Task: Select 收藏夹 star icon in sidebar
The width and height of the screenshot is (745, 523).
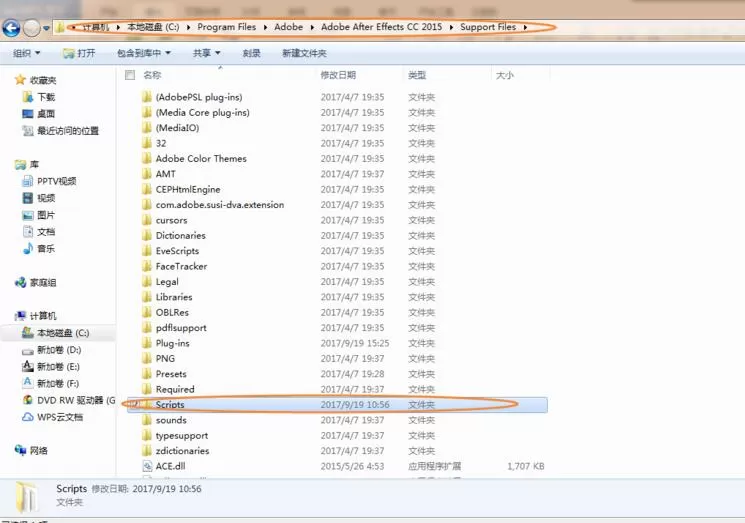Action: click(20, 80)
